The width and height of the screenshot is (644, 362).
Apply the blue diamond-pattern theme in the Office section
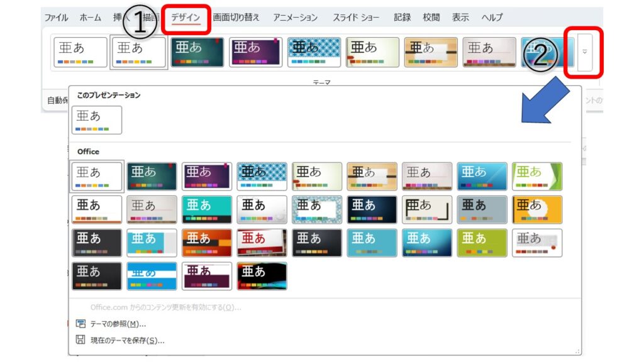point(262,177)
